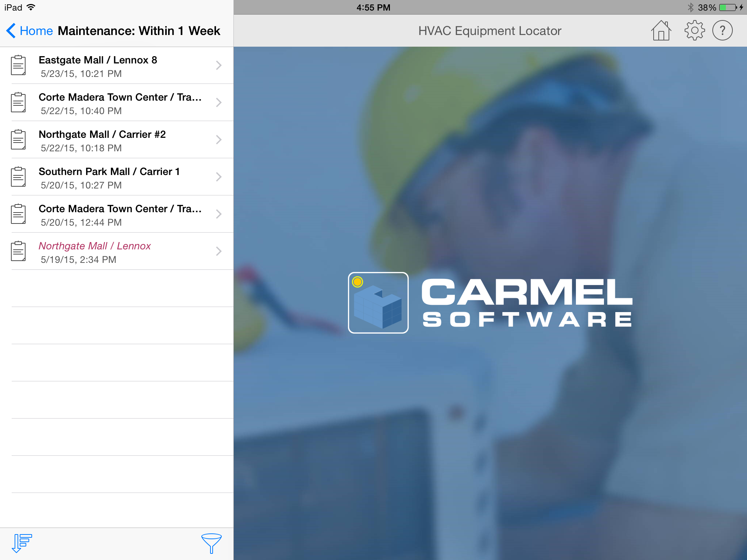747x560 pixels.
Task: Expand chevron for Northgate Mall / Carrier #2
Action: (219, 140)
